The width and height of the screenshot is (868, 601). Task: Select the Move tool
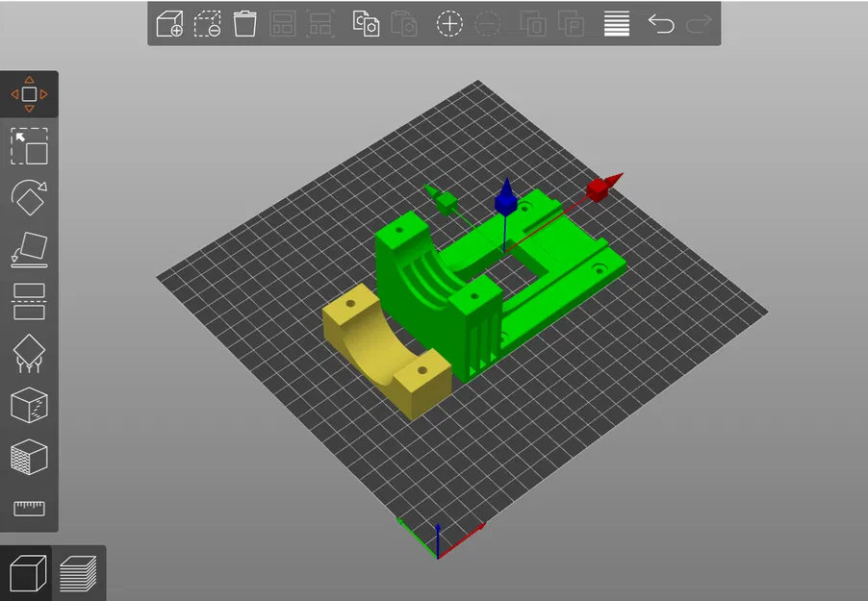(29, 94)
